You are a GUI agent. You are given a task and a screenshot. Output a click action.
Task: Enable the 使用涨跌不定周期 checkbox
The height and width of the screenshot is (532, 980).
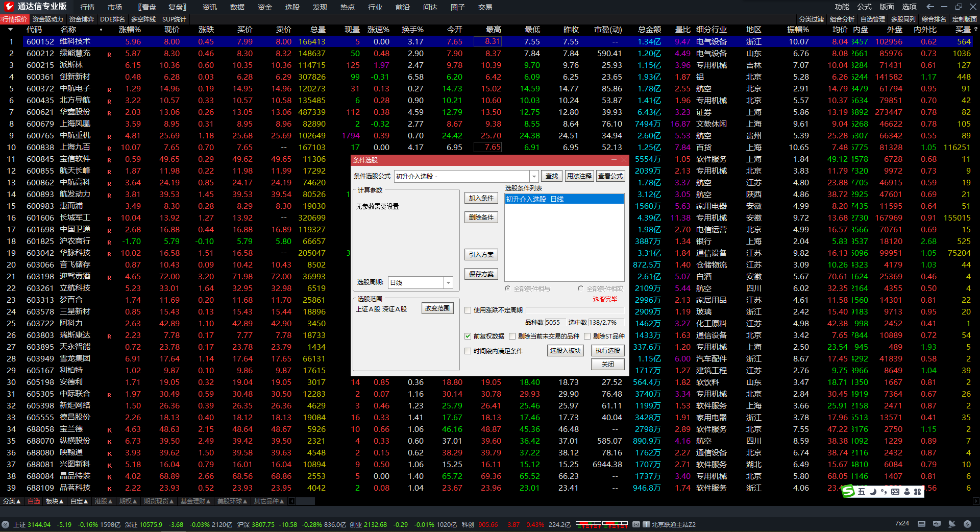[x=468, y=310]
